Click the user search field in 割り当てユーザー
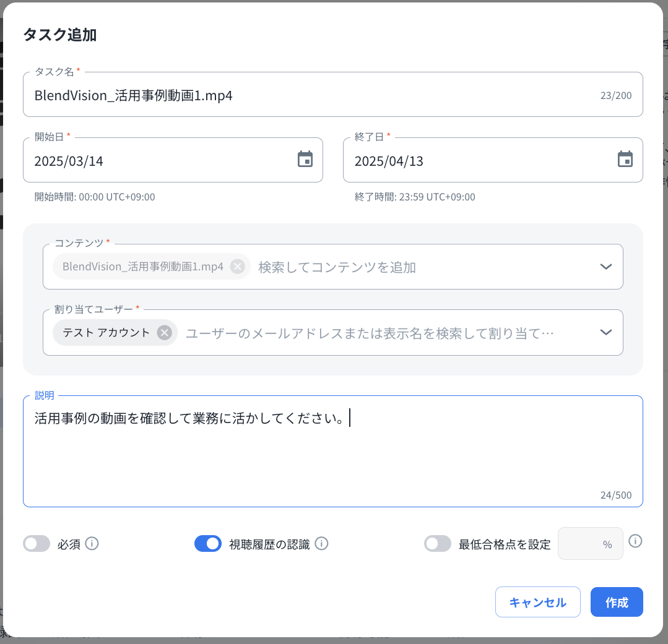 (x=384, y=333)
